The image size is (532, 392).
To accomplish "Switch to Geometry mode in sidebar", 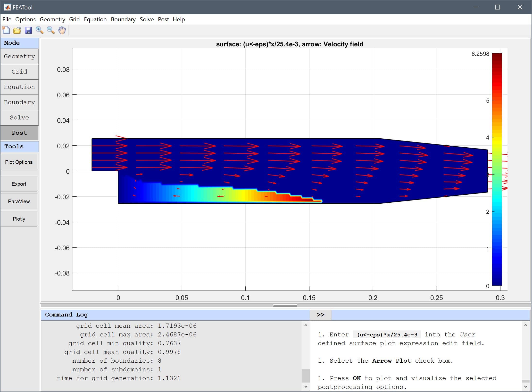I will [19, 56].
